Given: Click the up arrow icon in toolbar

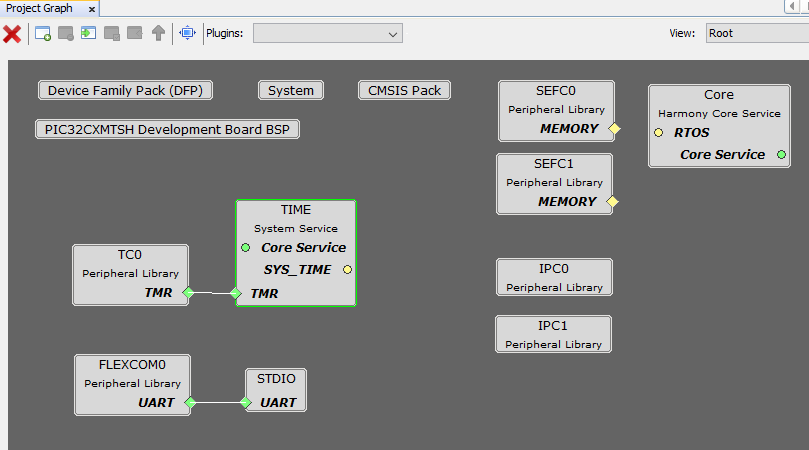Looking at the screenshot, I should coord(158,34).
